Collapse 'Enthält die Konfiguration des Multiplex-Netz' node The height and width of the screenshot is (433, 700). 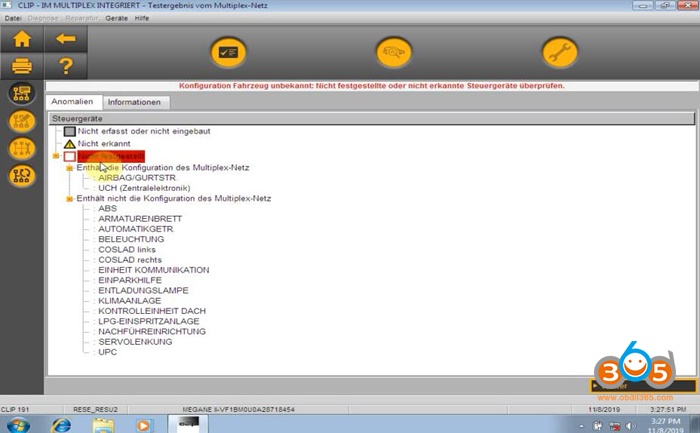[x=69, y=168]
